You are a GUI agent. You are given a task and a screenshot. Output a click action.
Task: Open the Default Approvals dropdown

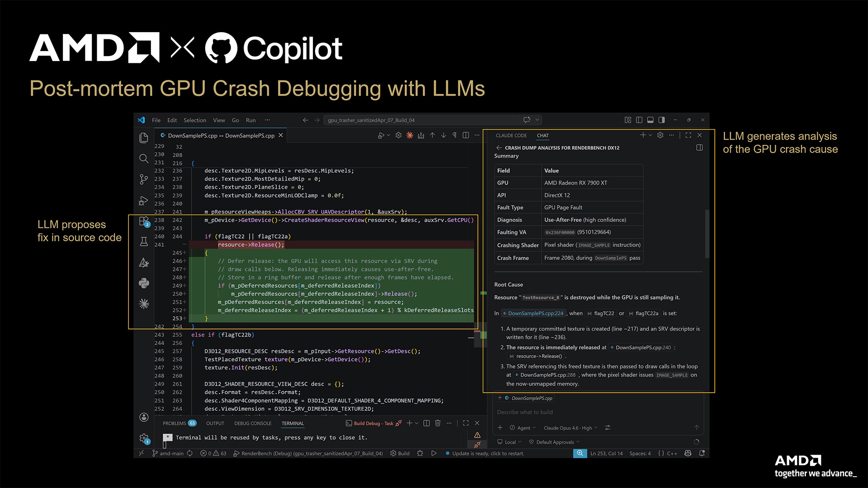(x=554, y=442)
